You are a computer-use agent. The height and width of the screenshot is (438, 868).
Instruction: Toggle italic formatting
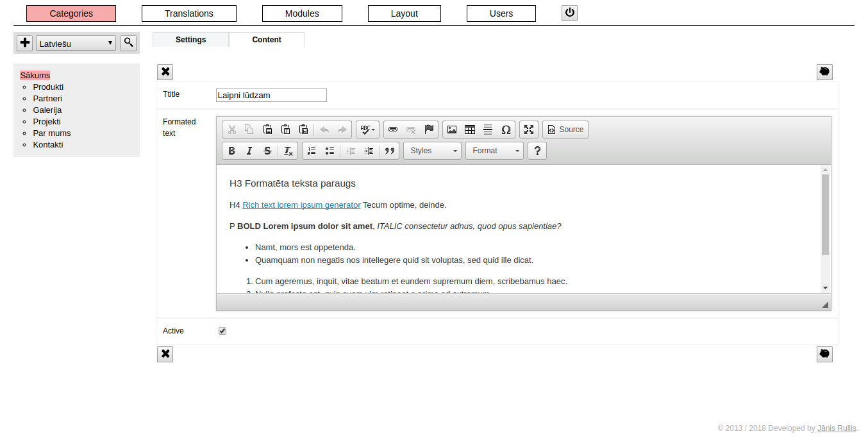pyautogui.click(x=249, y=151)
